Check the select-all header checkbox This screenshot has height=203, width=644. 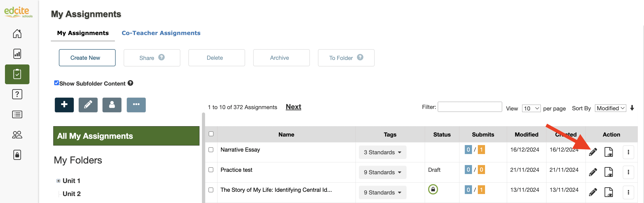[x=211, y=134]
